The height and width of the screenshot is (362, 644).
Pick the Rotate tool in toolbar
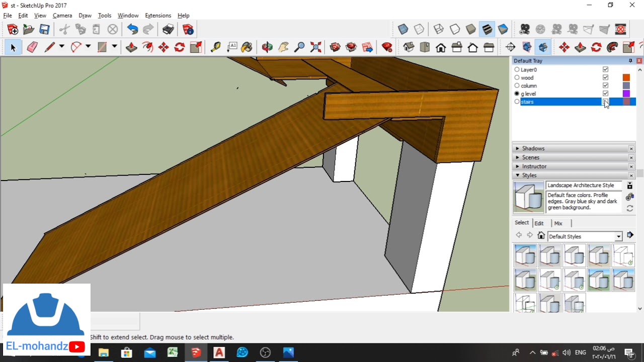click(180, 47)
